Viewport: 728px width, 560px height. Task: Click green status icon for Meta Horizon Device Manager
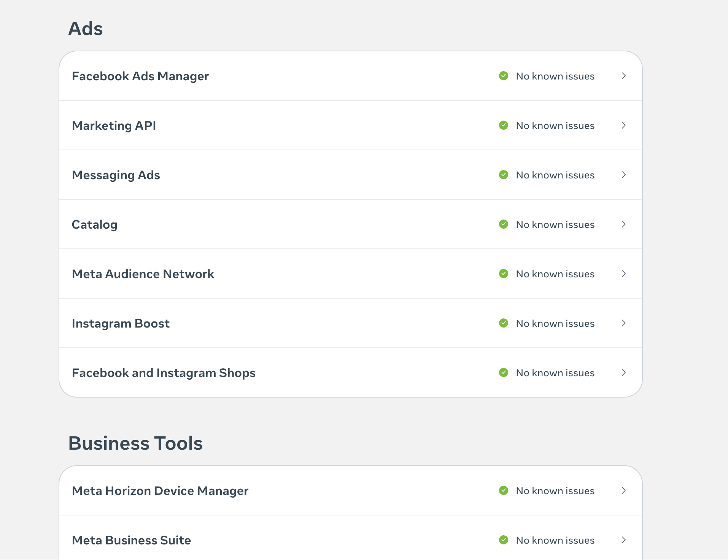(504, 490)
